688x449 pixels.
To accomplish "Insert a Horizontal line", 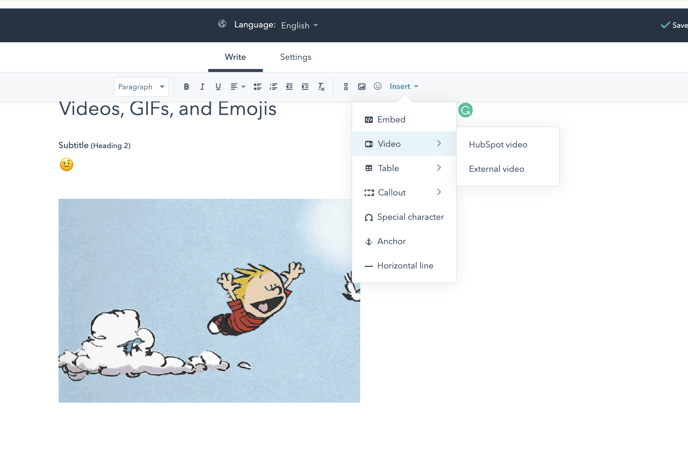I will (x=404, y=266).
